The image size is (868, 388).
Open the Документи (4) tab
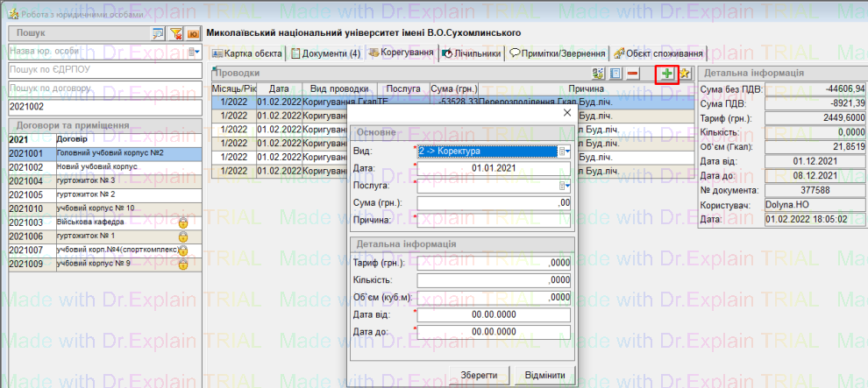325,53
